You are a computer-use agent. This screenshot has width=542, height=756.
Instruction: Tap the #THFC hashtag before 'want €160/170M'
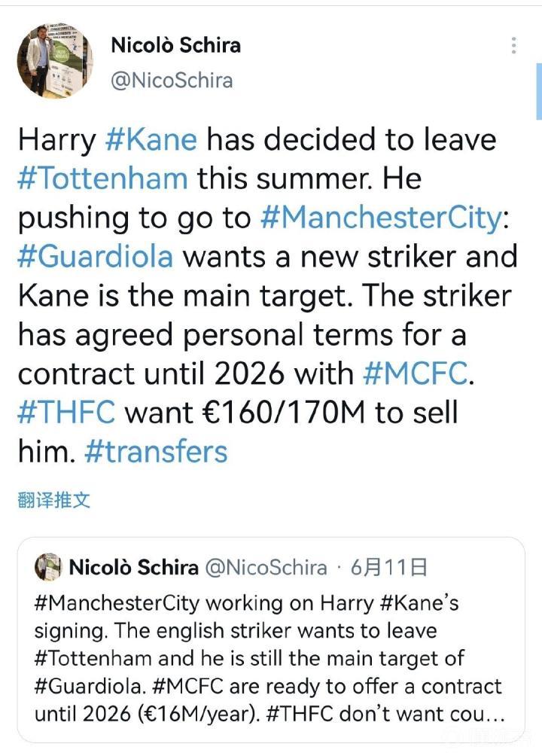66,412
